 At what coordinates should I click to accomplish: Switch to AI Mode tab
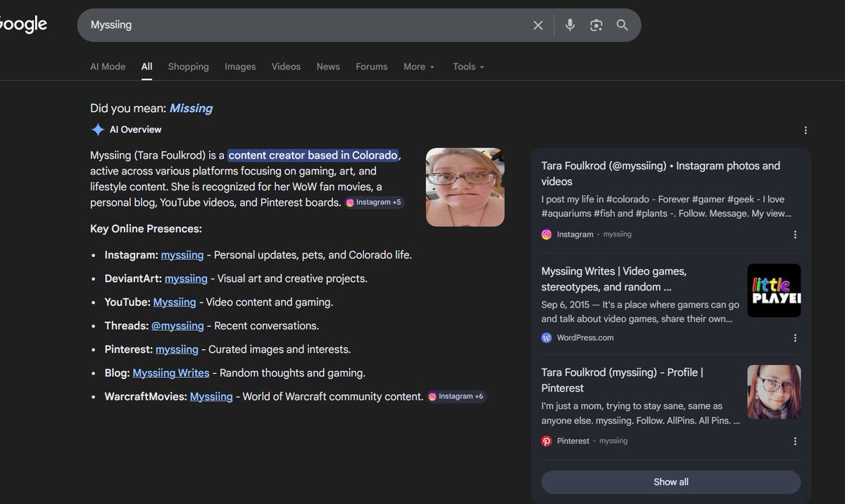pyautogui.click(x=108, y=67)
